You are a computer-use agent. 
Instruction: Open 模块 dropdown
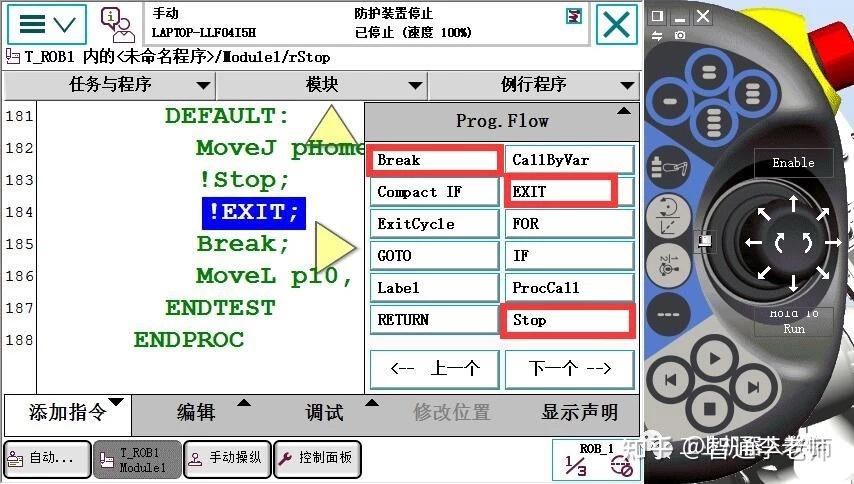[x=322, y=85]
